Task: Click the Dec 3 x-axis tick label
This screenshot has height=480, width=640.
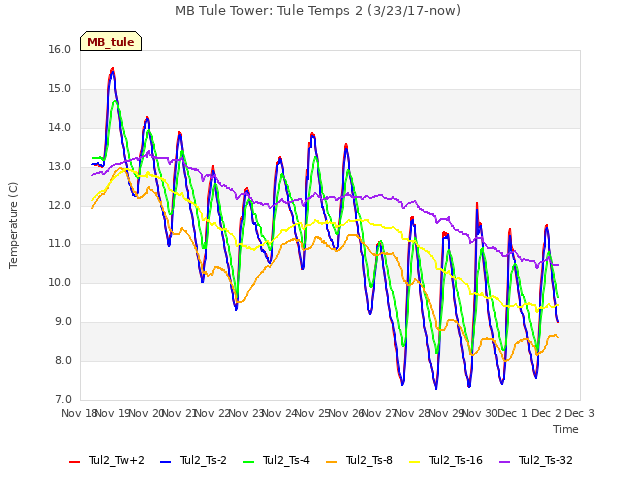Action: [x=580, y=413]
